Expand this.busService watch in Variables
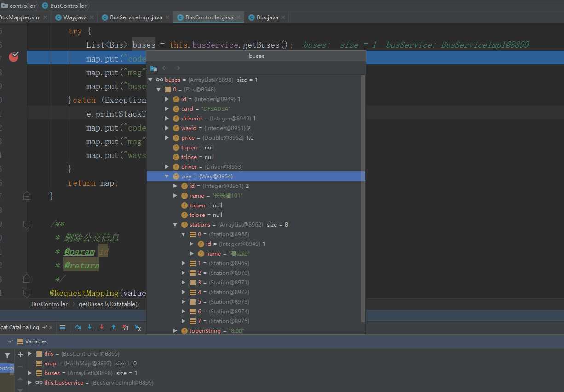 pos(30,383)
